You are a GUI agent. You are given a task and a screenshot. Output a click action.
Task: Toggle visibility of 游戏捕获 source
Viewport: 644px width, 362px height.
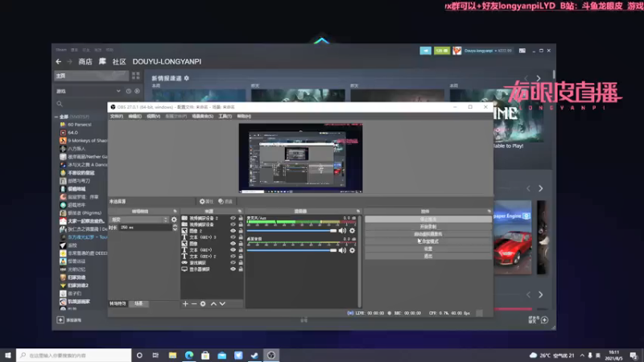click(233, 263)
